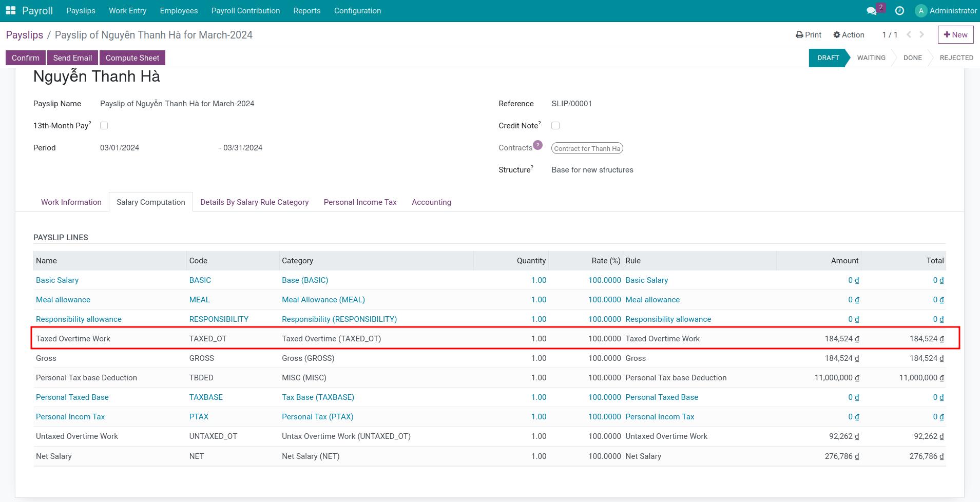The image size is (980, 502).
Task: Open Details By Salary Rule Category tab
Action: 255,202
